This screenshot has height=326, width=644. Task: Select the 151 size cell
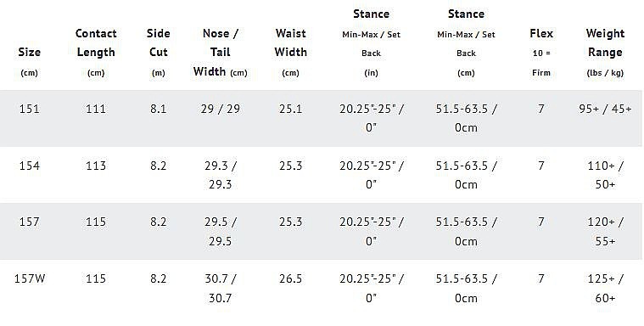[29, 109]
